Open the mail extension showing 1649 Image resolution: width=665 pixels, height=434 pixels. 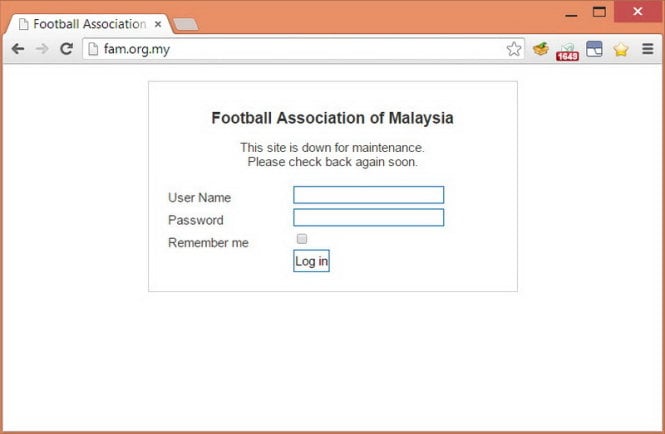(x=567, y=51)
